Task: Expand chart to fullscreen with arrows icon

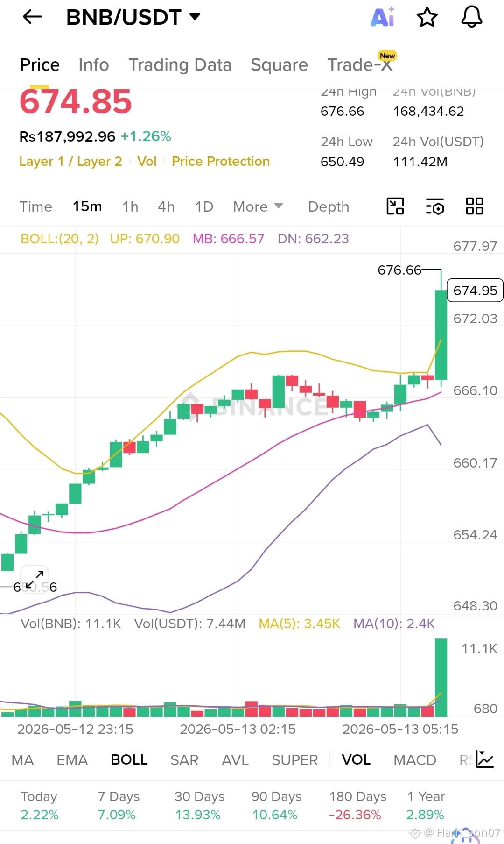Action: pyautogui.click(x=35, y=580)
